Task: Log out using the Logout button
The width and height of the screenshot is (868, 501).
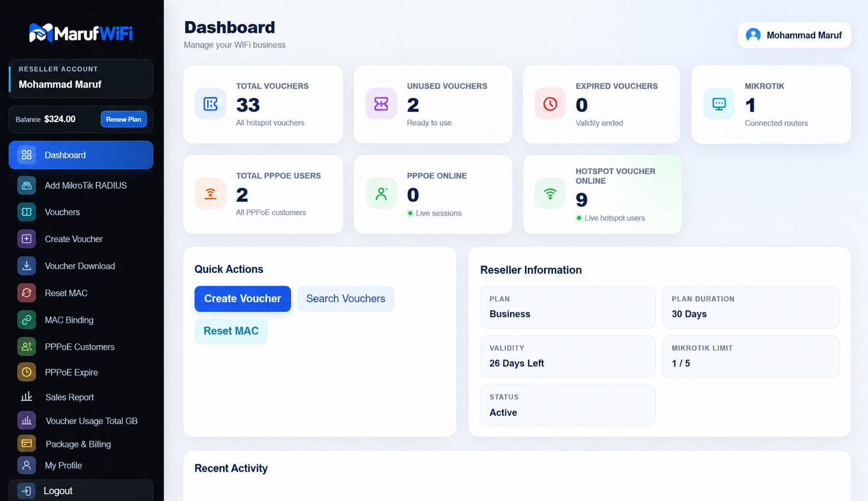Action: pos(81,490)
